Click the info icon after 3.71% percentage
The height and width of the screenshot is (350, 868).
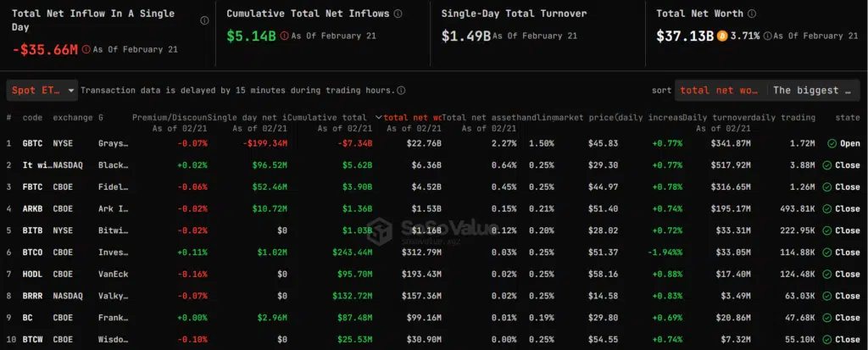(x=767, y=36)
